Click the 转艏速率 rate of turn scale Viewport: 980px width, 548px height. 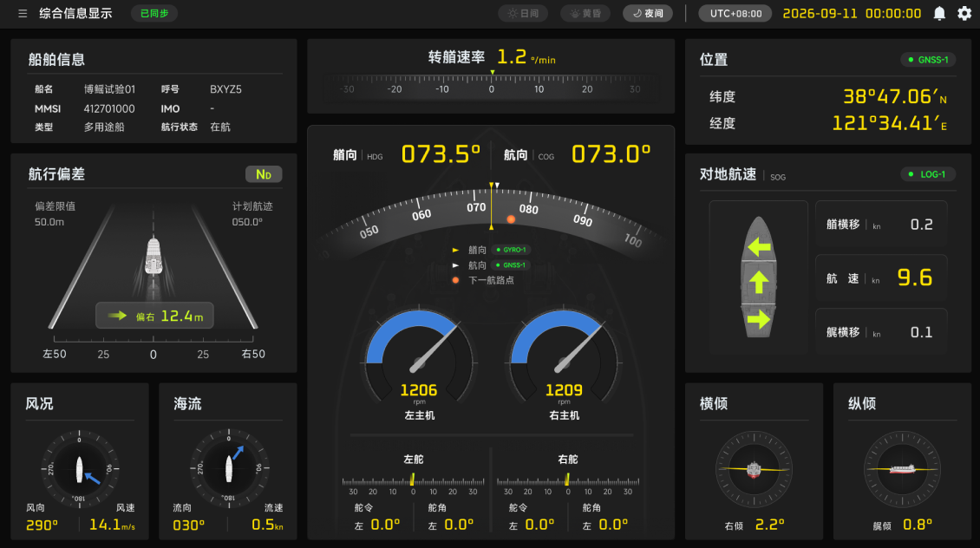[491, 84]
